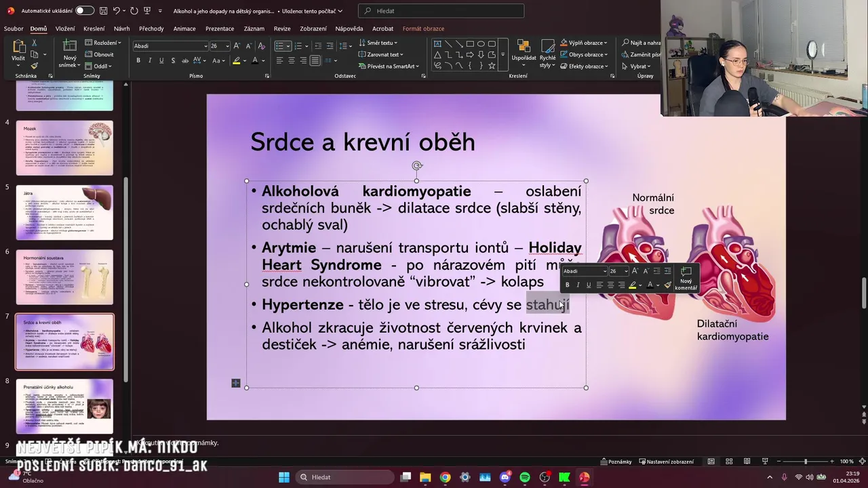This screenshot has height=488, width=868.
Task: Select the oval shape in shapes gallery
Action: click(x=481, y=43)
